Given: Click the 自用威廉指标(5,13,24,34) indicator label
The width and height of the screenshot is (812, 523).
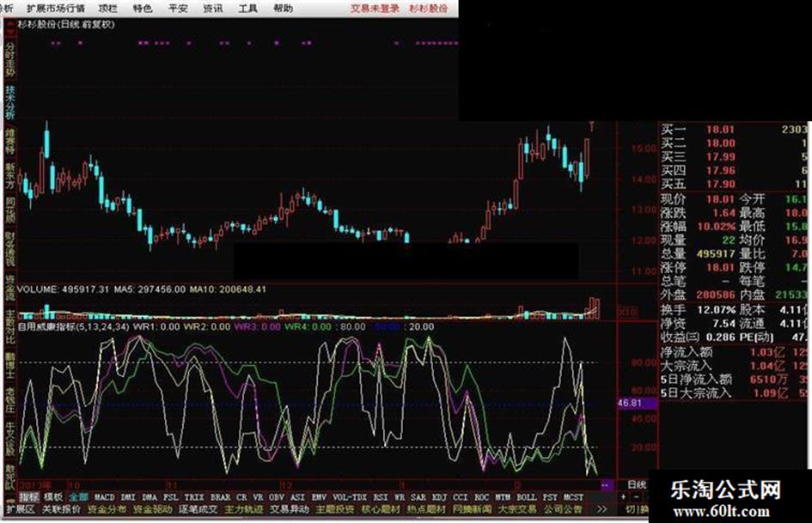Looking at the screenshot, I should click(x=74, y=326).
